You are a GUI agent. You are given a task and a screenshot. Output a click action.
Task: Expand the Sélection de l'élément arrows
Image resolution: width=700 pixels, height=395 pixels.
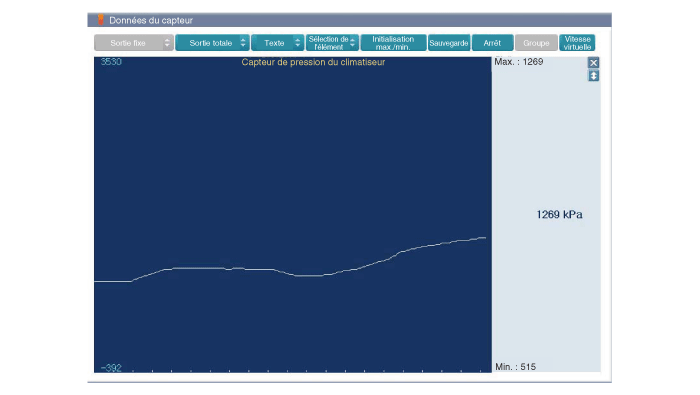point(353,43)
